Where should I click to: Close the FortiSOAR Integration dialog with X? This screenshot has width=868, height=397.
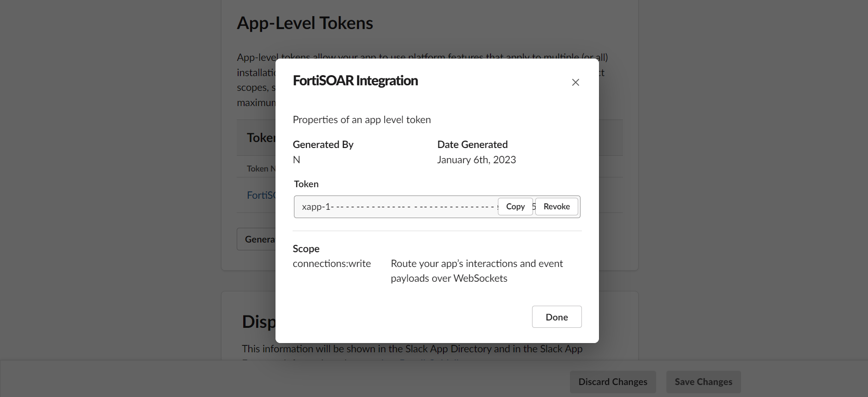click(x=575, y=82)
